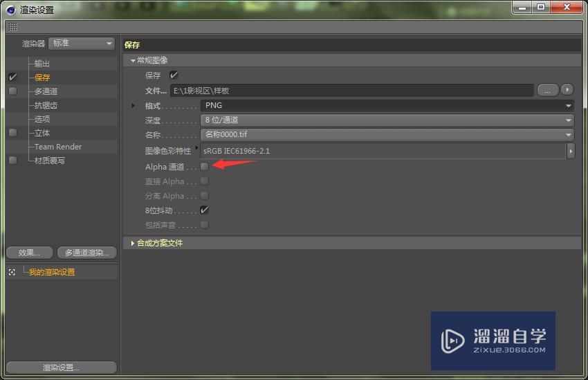Screen dimensions: 588x380
Task: Toggle the 包括声音 checkbox
Action: click(x=204, y=225)
